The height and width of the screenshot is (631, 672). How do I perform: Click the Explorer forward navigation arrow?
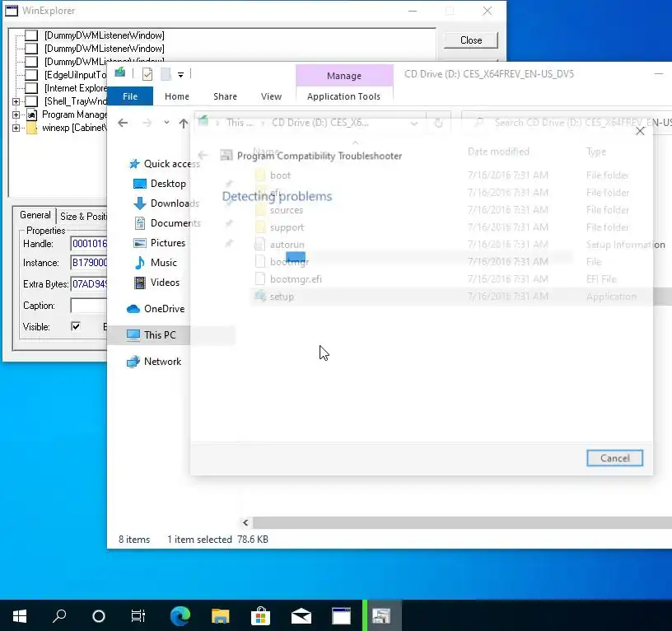point(147,123)
